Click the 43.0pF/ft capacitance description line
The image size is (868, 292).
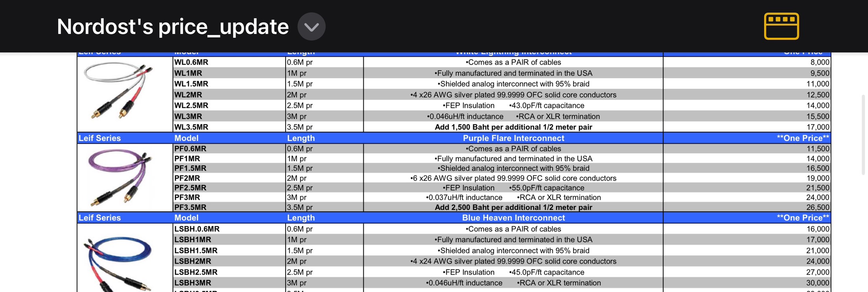(x=513, y=105)
